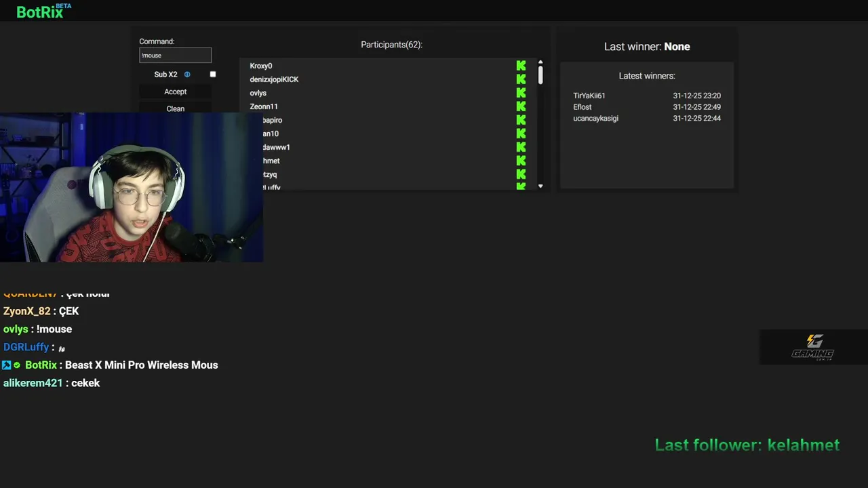868x488 pixels.
Task: Show the Sub X2 info icon
Action: click(187, 75)
